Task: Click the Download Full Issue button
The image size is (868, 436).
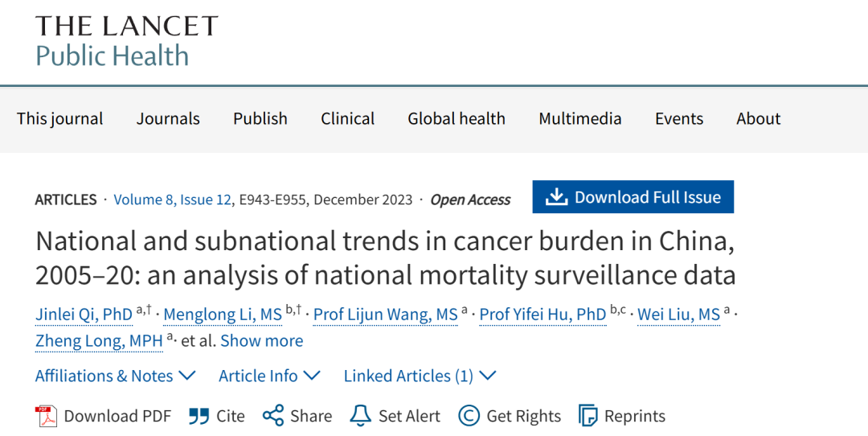Action: coord(633,196)
